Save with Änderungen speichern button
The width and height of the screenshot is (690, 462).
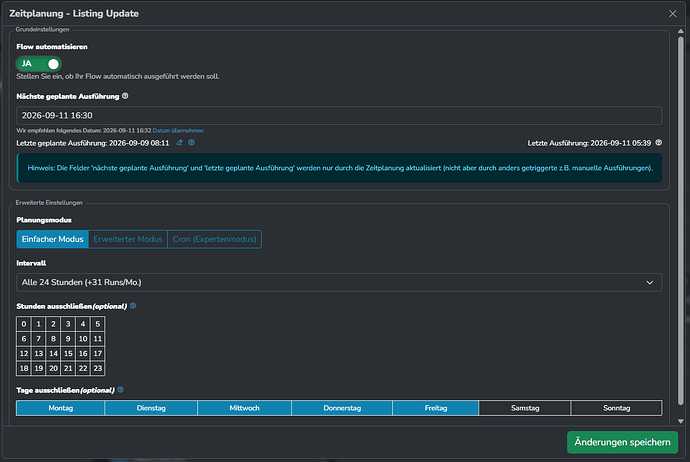pos(622,442)
